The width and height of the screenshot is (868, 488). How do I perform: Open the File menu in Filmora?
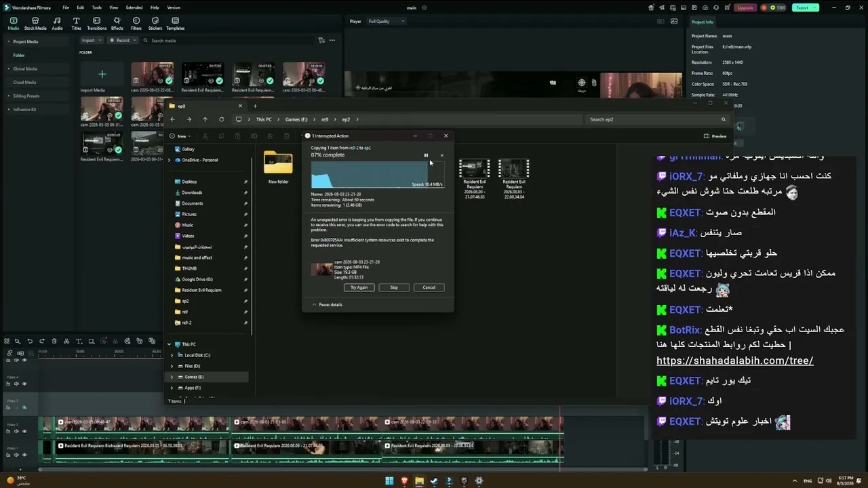[66, 7]
